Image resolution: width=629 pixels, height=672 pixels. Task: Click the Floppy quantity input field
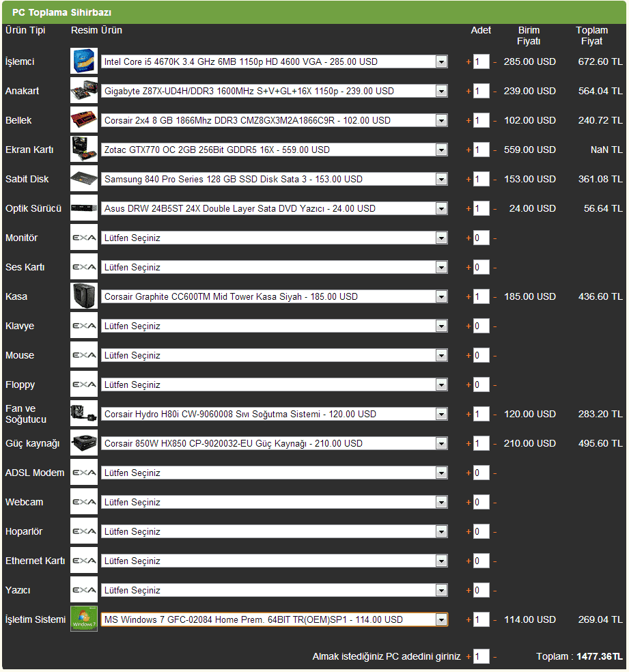(481, 384)
